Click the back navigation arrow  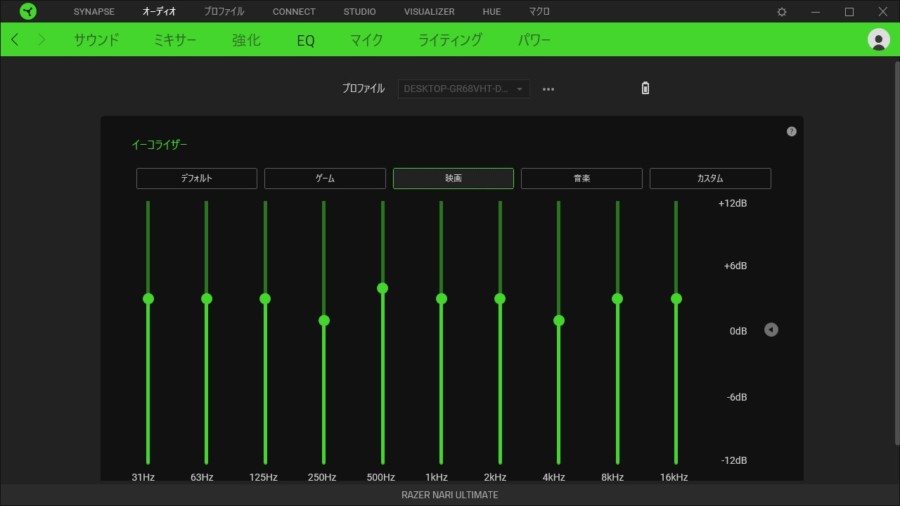click(x=15, y=40)
